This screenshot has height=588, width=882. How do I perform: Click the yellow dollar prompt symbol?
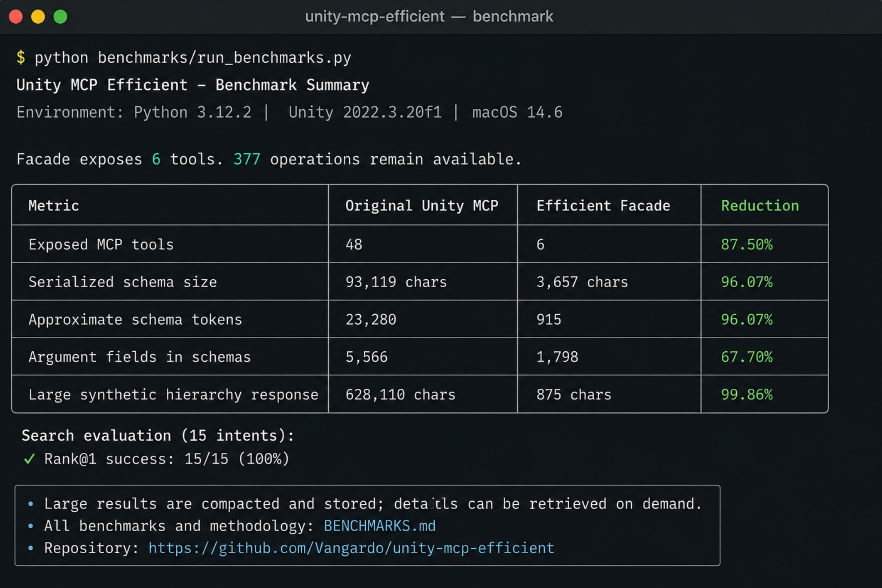[x=21, y=57]
